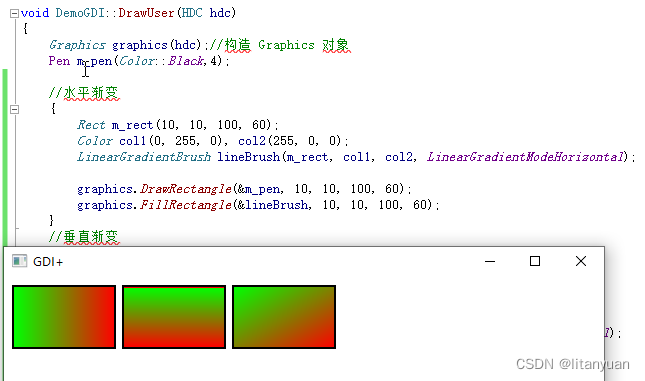Click the vertical gradient rectangle
Viewport: 645px width, 381px height.
pyautogui.click(x=174, y=317)
